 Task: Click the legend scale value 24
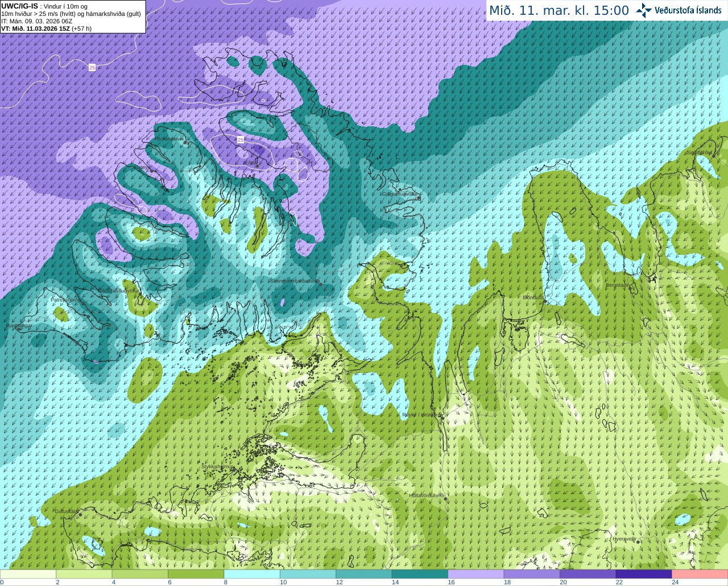tap(675, 582)
